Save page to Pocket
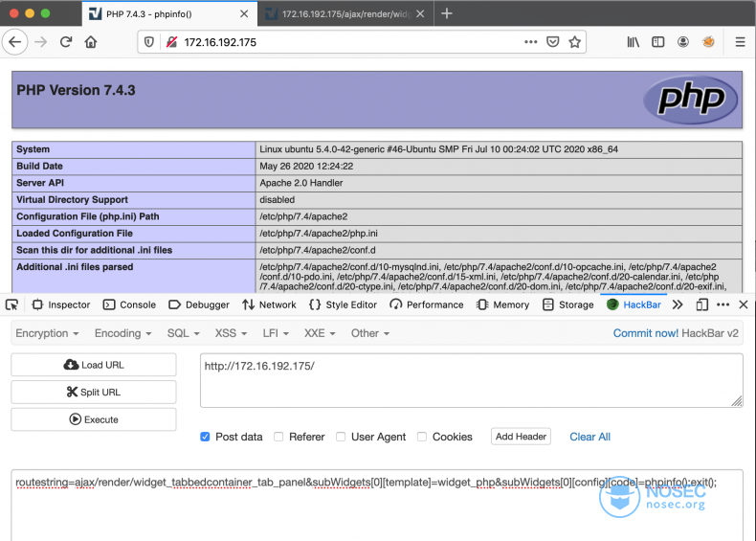Viewport: 756px width, 541px height. [x=552, y=42]
